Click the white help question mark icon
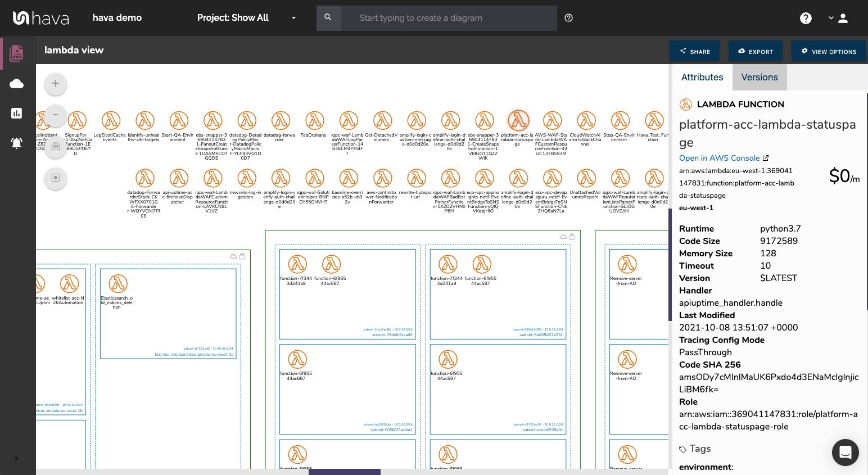 pyautogui.click(x=806, y=18)
